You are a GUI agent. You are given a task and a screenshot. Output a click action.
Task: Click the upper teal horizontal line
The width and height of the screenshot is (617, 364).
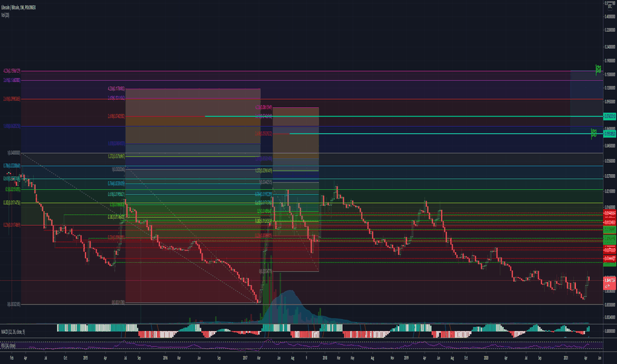point(404,116)
